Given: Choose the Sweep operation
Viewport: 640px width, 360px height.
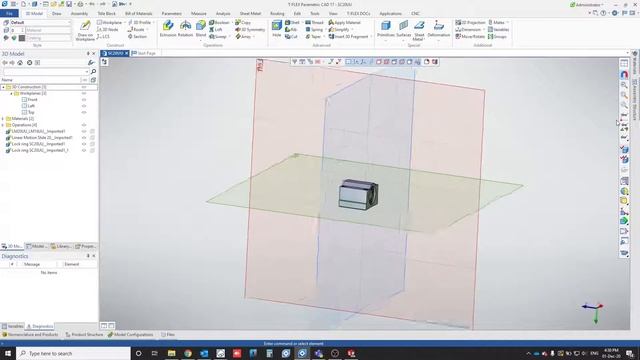Looking at the screenshot, I should click(218, 36).
